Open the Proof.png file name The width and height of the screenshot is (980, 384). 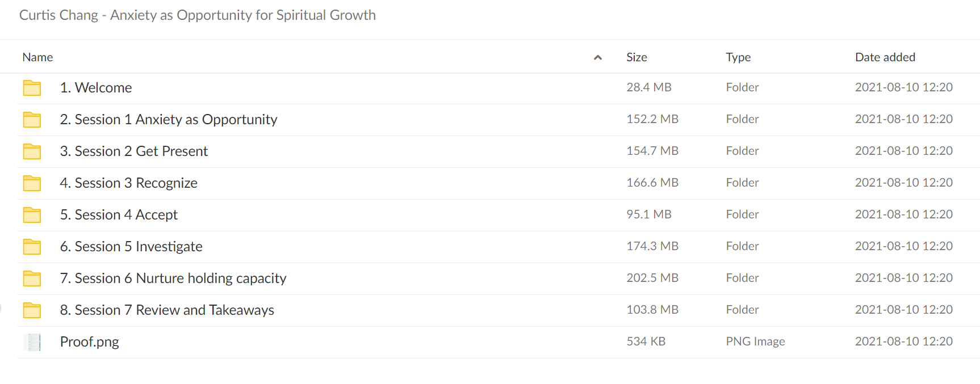pos(90,342)
